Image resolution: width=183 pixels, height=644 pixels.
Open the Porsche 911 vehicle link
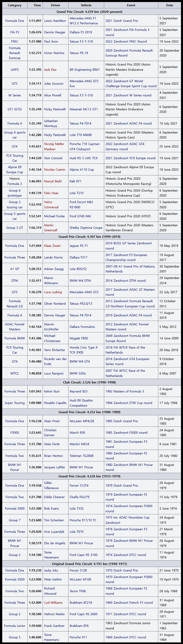[78, 638]
